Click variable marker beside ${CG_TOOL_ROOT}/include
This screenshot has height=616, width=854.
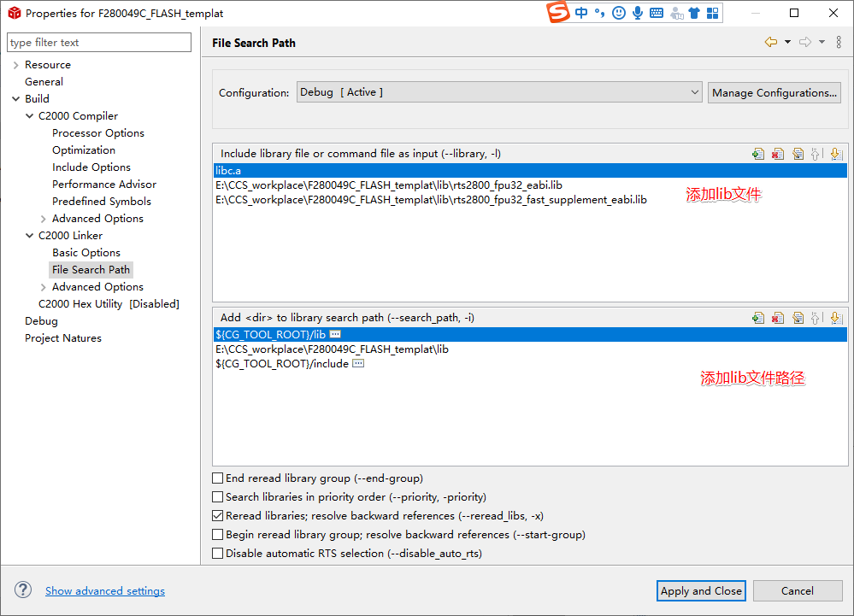coord(358,363)
